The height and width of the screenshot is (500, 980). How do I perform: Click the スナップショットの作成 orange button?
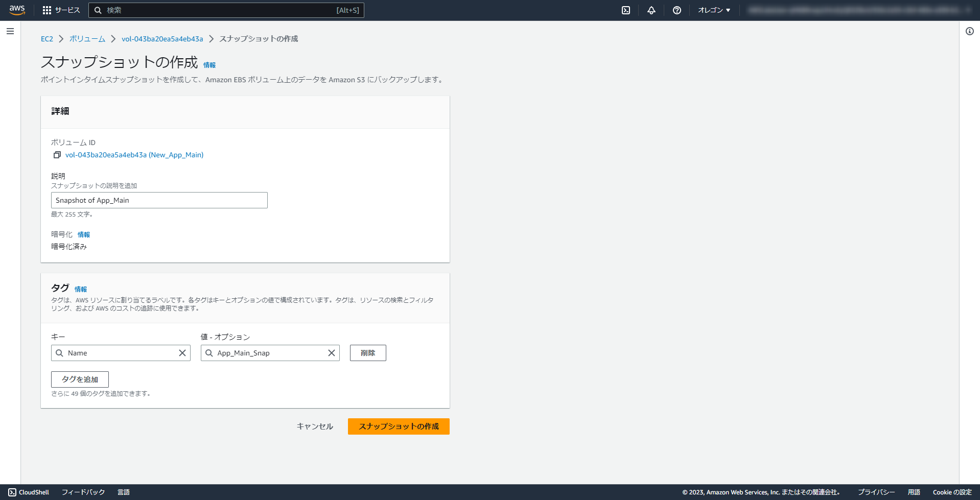(x=398, y=426)
